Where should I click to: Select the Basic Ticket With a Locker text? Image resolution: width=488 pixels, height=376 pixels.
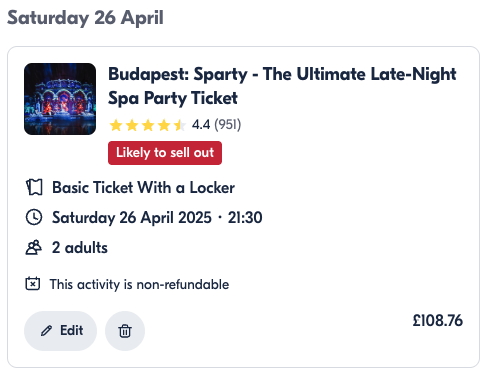pos(144,187)
